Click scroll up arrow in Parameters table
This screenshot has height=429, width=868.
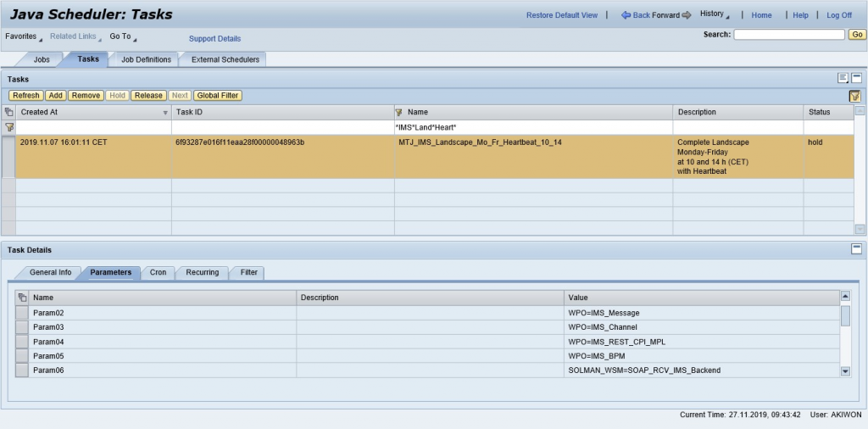pos(845,296)
